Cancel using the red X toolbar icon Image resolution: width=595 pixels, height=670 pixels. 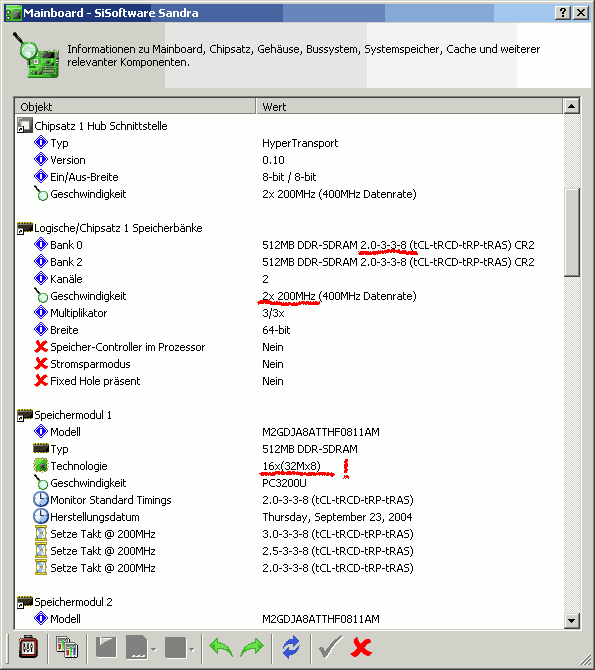(x=361, y=648)
